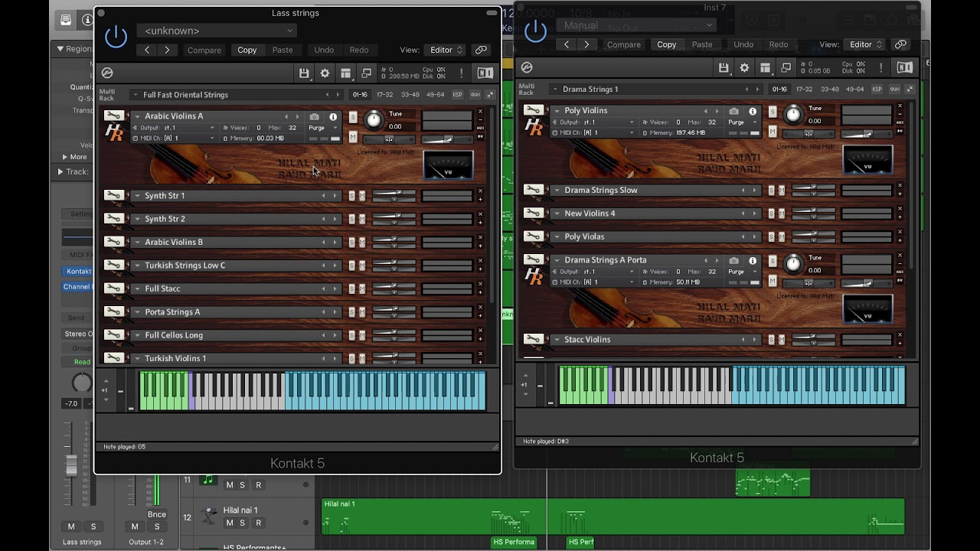Open save (floppy) menu in Lass strings Kontakt
This screenshot has width=980, height=551.
(304, 73)
